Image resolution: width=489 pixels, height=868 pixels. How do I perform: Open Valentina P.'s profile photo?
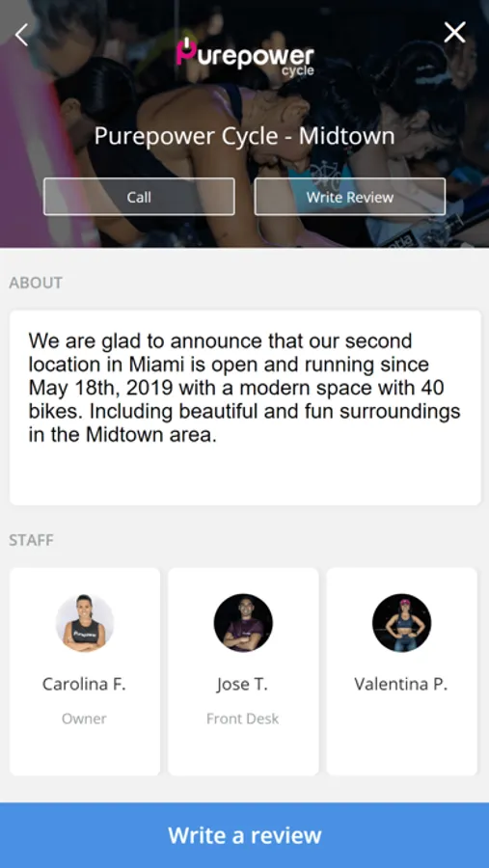pos(401,623)
